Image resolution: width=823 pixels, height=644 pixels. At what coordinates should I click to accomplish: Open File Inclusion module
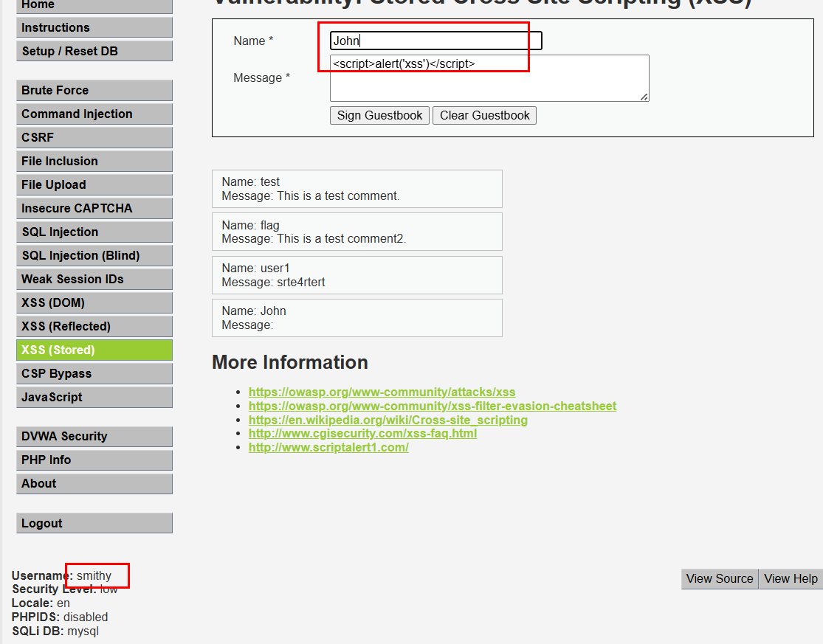(94, 161)
